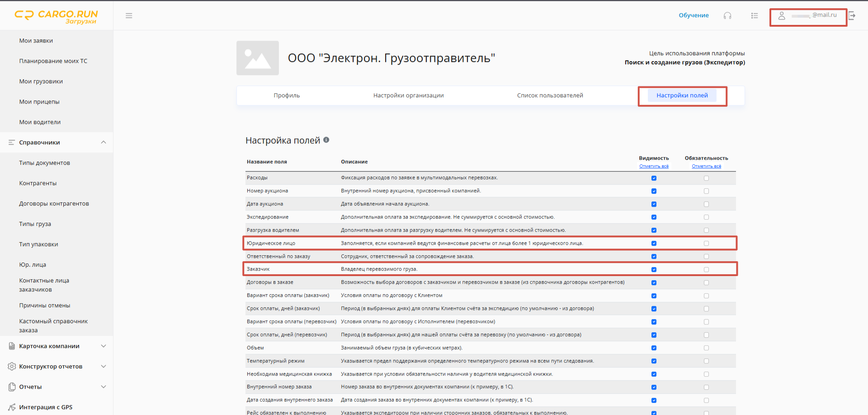868x415 pixels.
Task: Open Причины отмены reference
Action: (x=45, y=305)
